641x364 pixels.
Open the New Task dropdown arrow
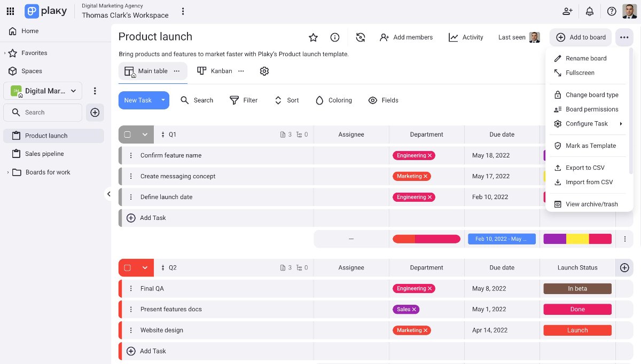(x=163, y=100)
